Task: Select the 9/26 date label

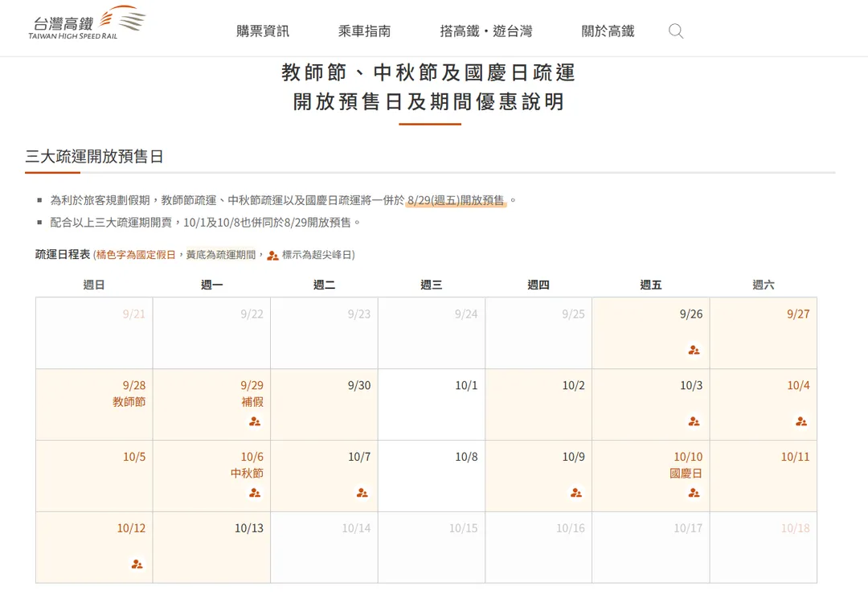Action: pos(691,314)
